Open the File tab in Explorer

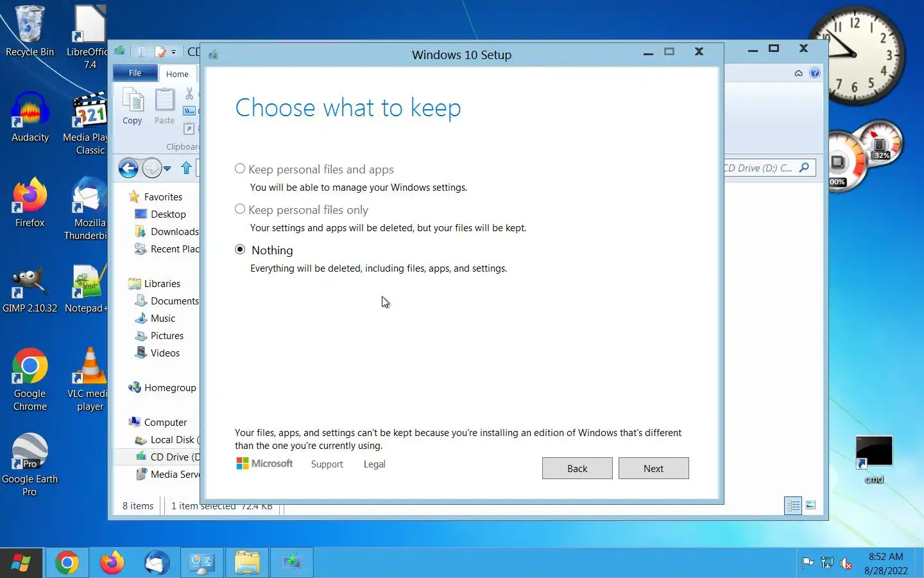point(135,73)
